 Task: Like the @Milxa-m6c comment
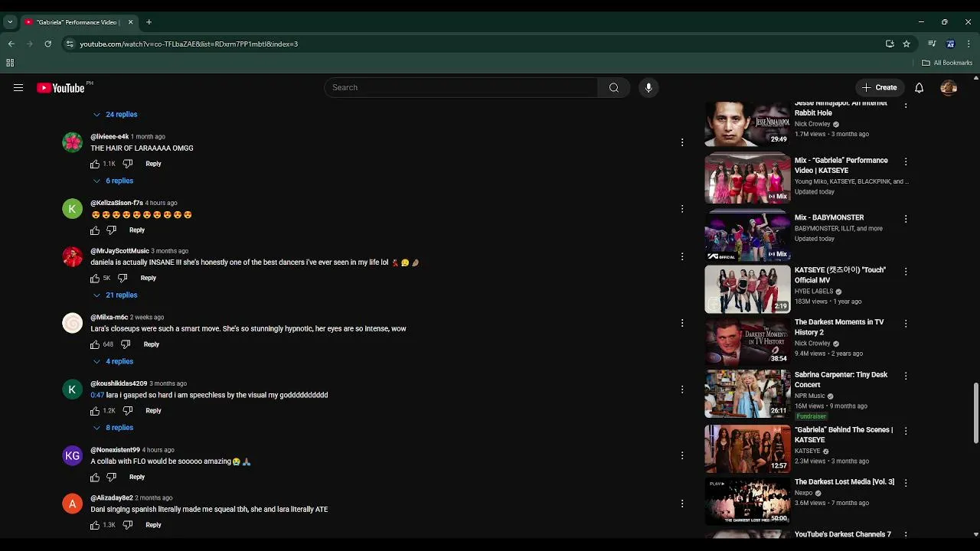pyautogui.click(x=95, y=344)
